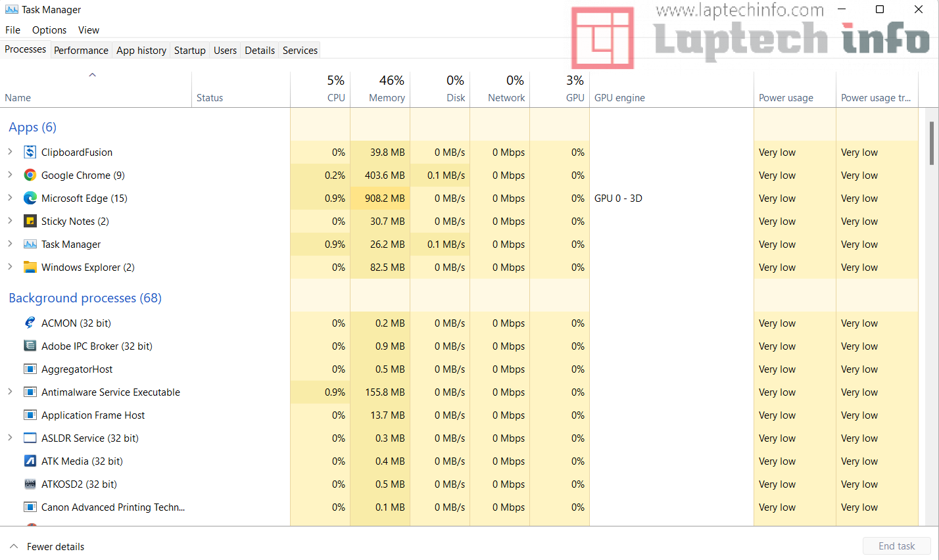Click the vertical scrollbar thumb

[x=932, y=143]
